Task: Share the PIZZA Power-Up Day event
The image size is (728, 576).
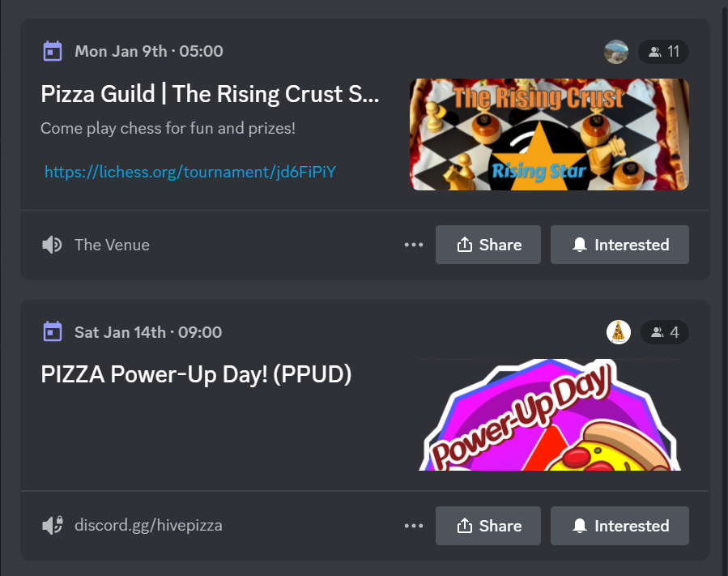Action: click(488, 526)
